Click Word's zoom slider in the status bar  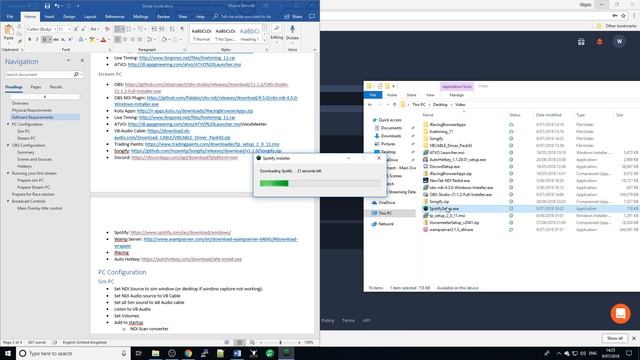click(280, 342)
